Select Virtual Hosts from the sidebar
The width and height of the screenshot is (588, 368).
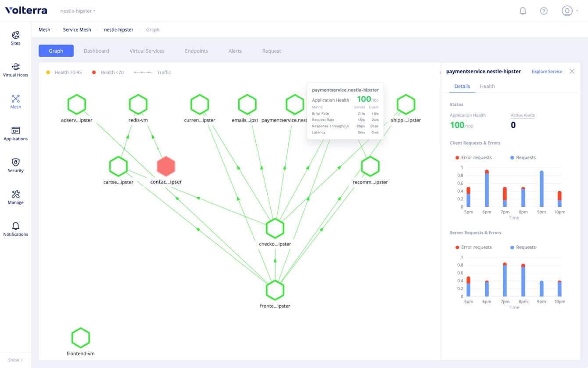click(x=15, y=70)
